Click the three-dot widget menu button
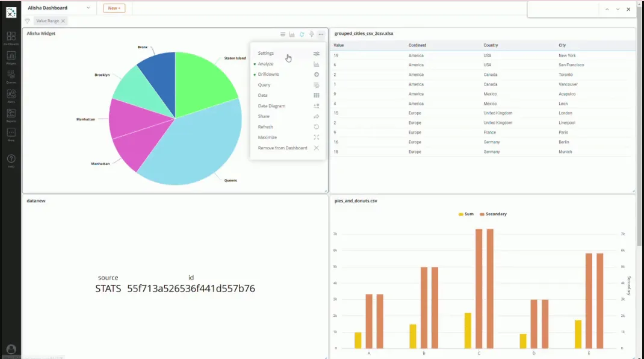 [x=321, y=34]
